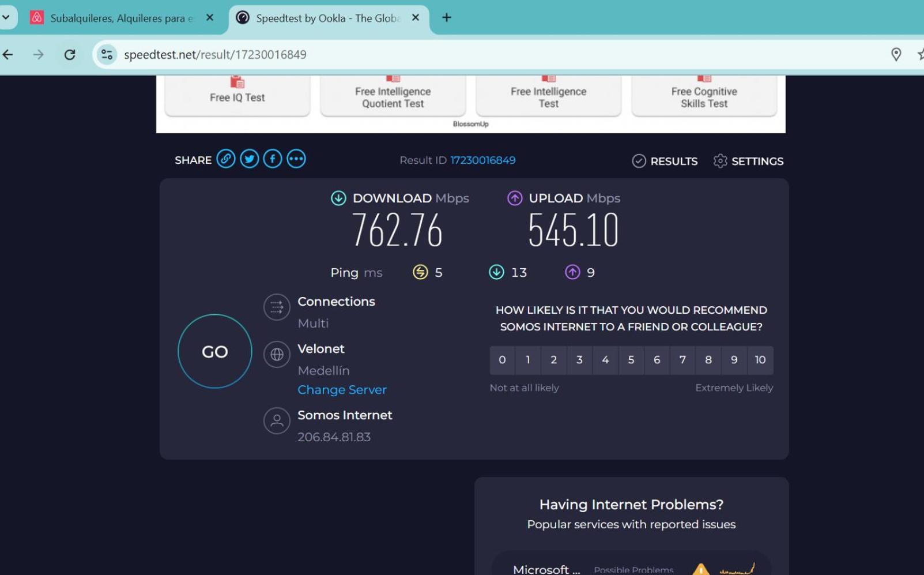Rate recommendation 6 on the scale

click(x=657, y=360)
